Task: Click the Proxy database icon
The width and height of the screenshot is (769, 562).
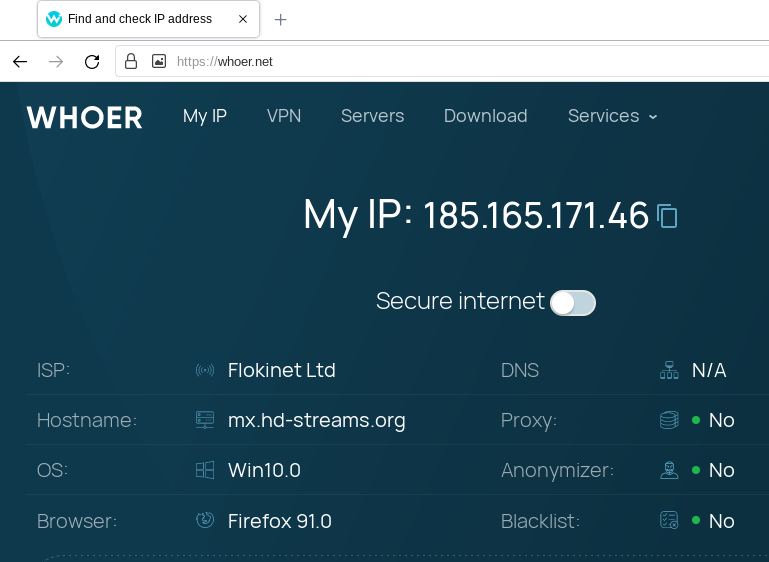Action: 669,420
